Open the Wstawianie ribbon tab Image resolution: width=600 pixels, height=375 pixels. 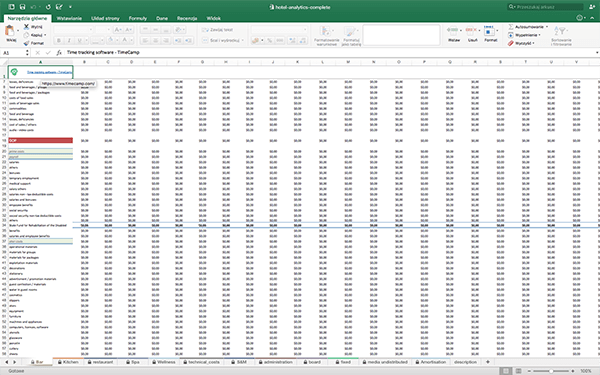pos(69,18)
